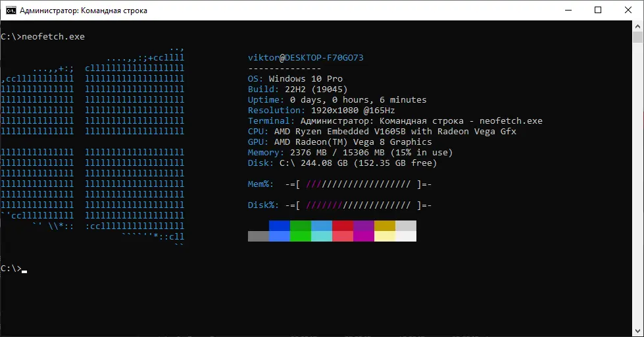Close the Command Prompt window
The image size is (644, 337).
pos(628,11)
